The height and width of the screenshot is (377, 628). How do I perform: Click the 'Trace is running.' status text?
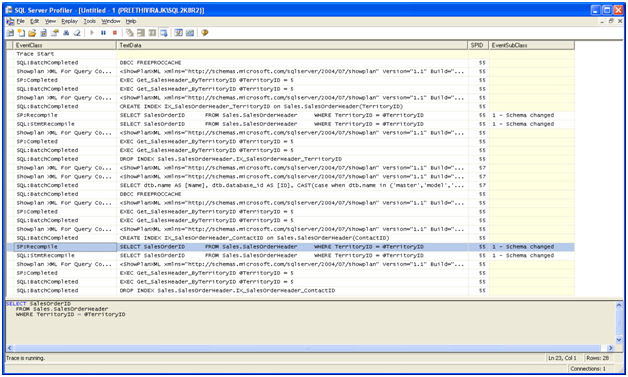pos(26,358)
